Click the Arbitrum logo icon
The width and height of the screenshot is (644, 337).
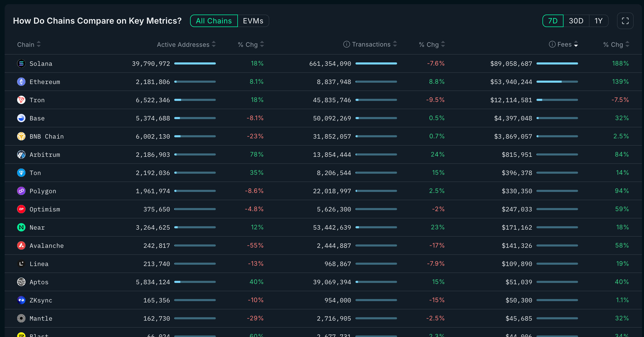tap(21, 154)
